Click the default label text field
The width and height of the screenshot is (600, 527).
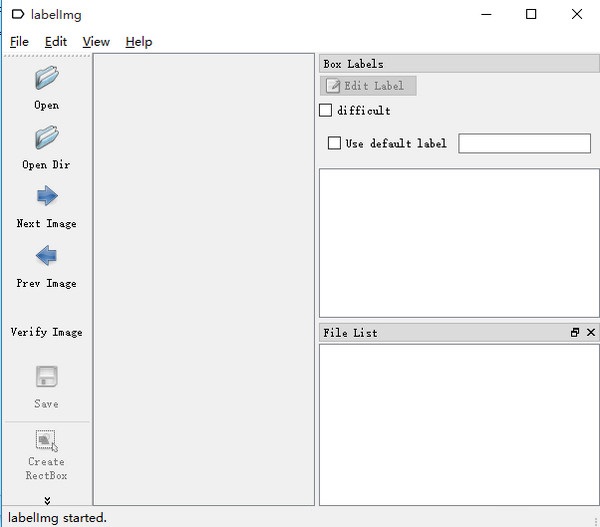pyautogui.click(x=524, y=143)
